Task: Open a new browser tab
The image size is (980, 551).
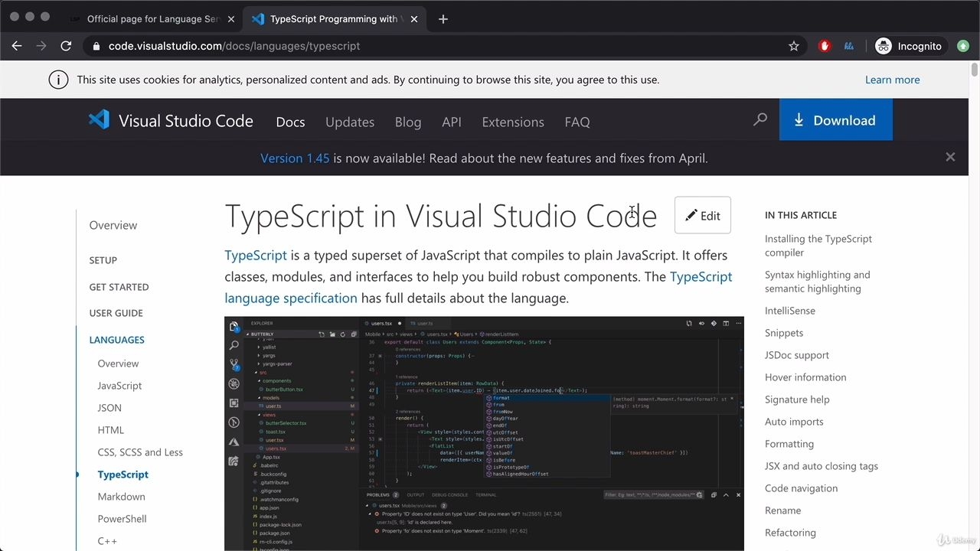Action: pos(443,19)
